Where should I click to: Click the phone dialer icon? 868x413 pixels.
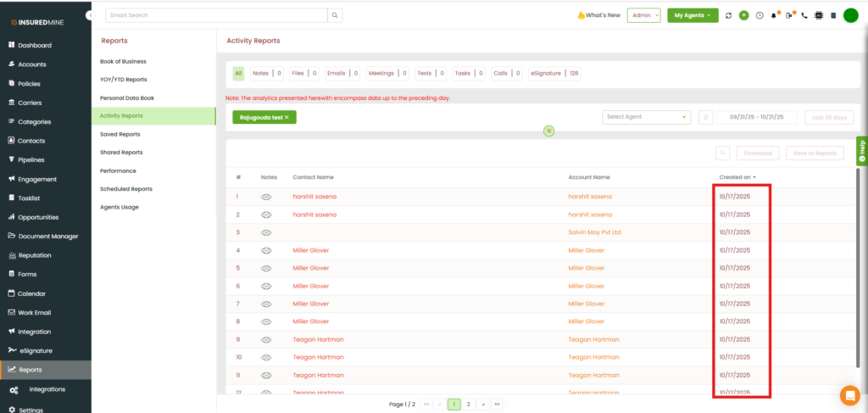[x=804, y=15]
